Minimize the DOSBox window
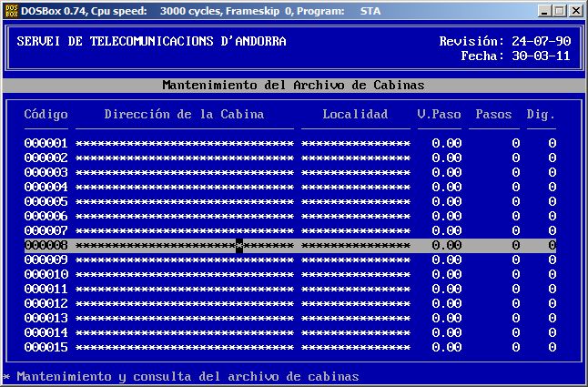This screenshot has height=387, width=588. [x=545, y=10]
